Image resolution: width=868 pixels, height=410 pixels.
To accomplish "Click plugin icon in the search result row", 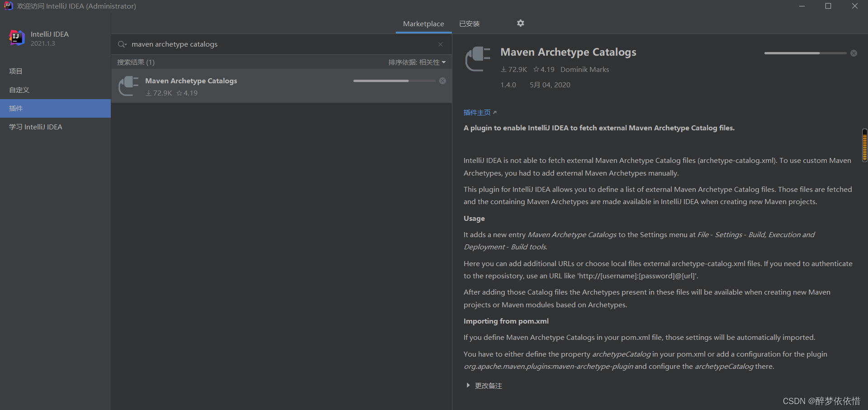I will tap(128, 86).
